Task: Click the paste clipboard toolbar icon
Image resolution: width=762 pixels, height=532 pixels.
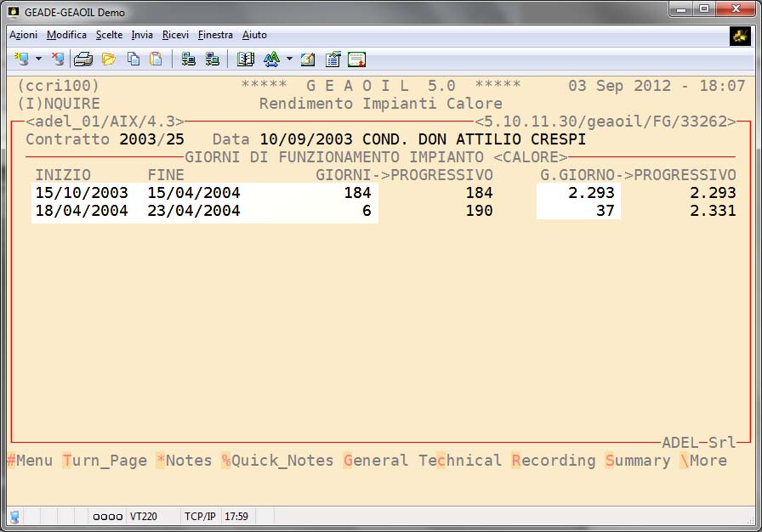Action: 156,59
